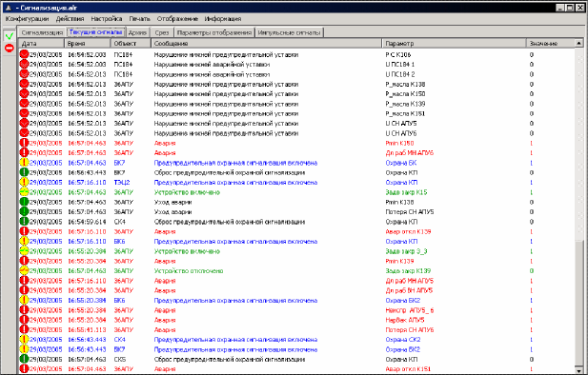
Task: Click the green checkmark acknowledge icon
Action: coord(10,36)
